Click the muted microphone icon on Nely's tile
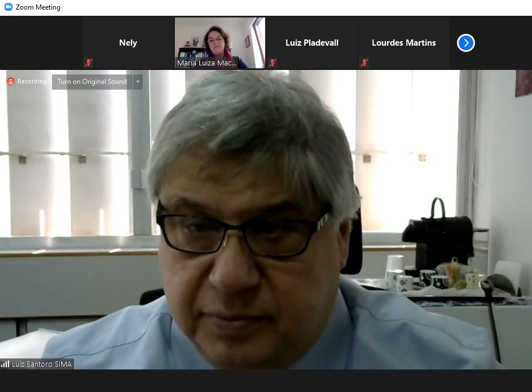532x392 pixels. click(x=89, y=63)
